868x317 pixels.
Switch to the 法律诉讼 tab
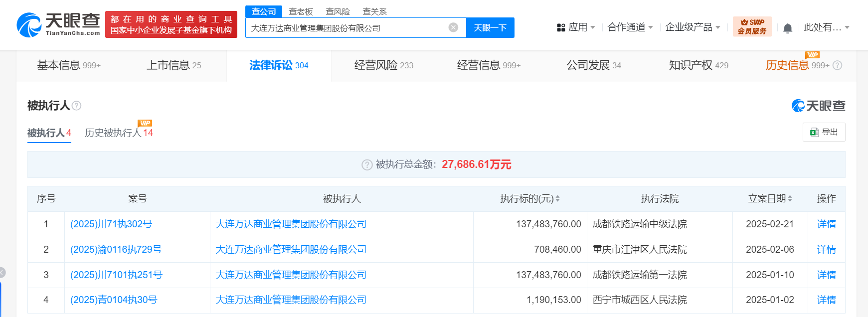(279, 65)
